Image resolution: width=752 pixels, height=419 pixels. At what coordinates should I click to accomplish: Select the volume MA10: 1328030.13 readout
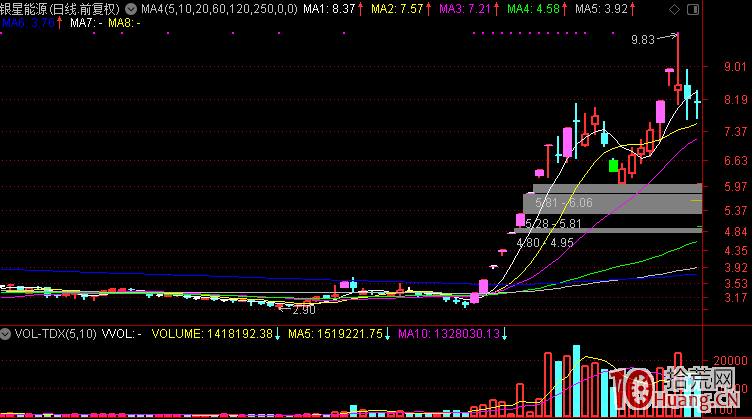pyautogui.click(x=449, y=334)
